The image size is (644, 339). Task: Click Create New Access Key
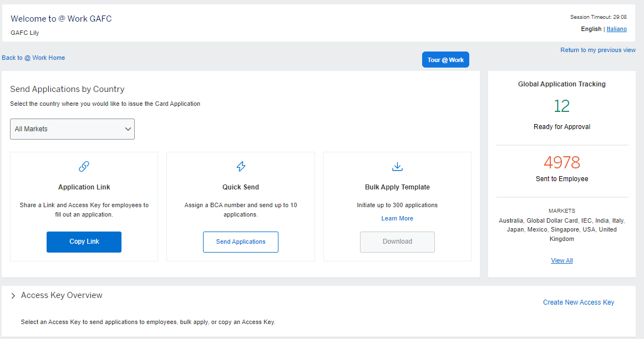pos(579,302)
